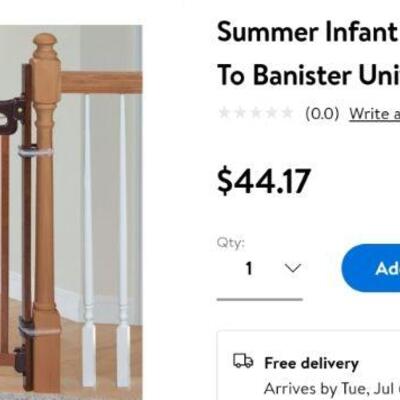Expand the quantity chevron arrow
Viewport: 400px width, 400px height.
[293, 268]
